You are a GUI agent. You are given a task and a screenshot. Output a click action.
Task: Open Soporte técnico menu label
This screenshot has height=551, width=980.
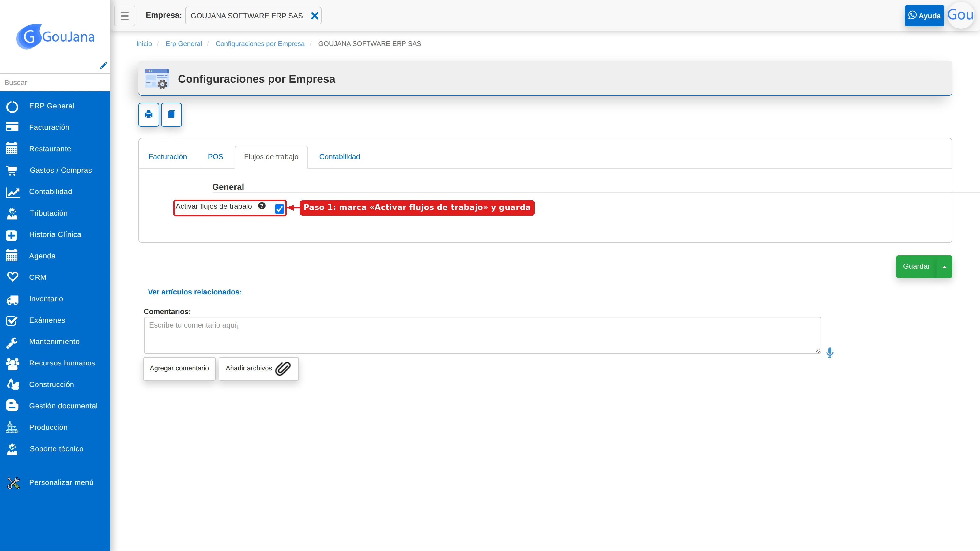click(56, 449)
